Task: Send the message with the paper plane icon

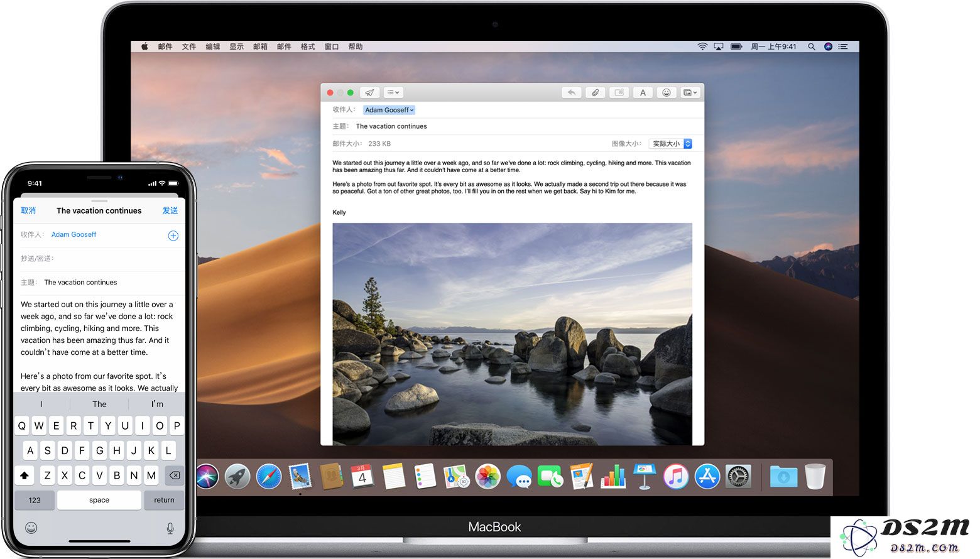Action: pos(370,92)
